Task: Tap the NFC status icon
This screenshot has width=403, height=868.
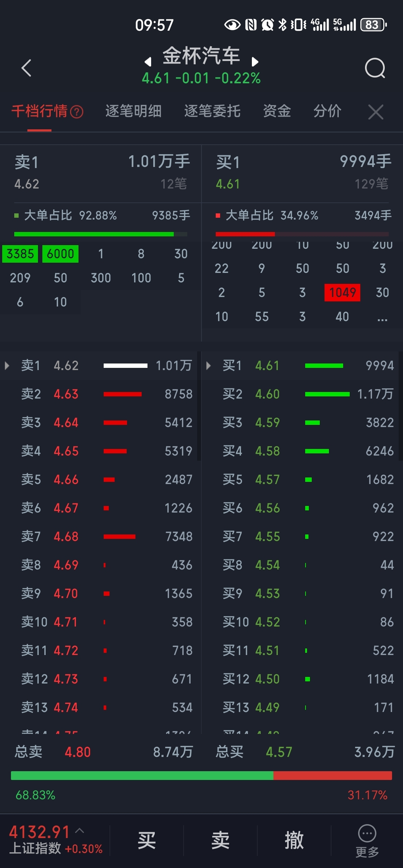Action: [251, 25]
